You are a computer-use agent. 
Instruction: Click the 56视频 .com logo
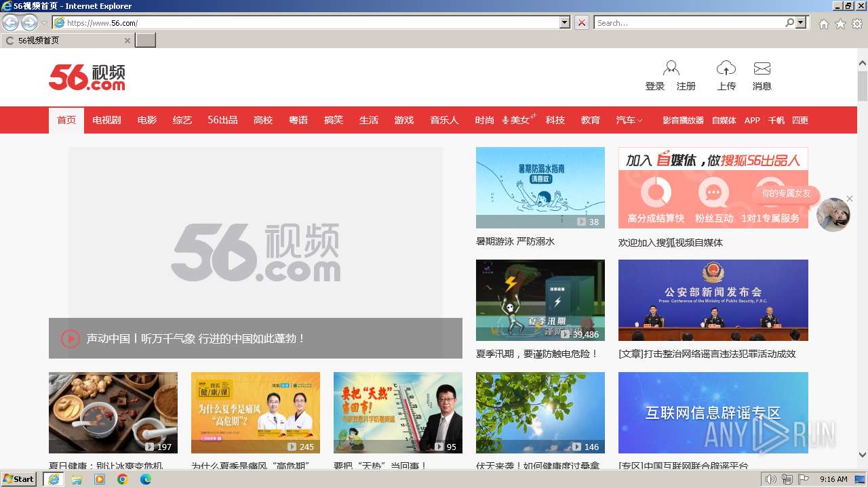[x=87, y=77]
